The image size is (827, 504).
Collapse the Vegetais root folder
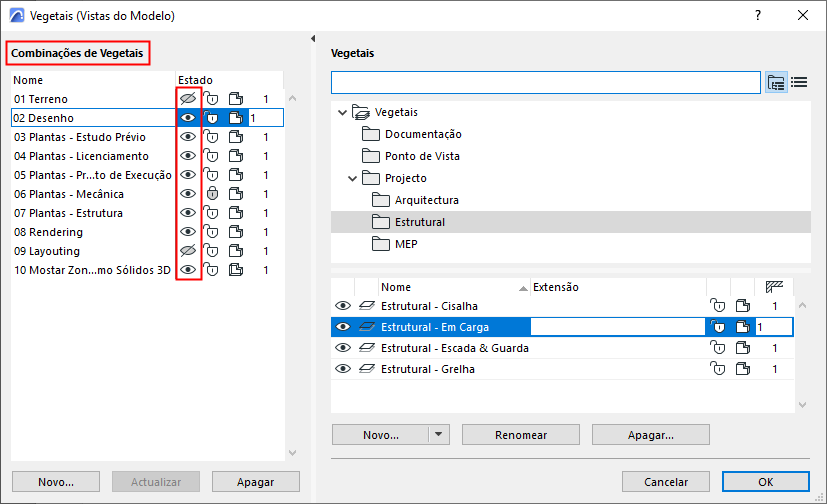[343, 112]
